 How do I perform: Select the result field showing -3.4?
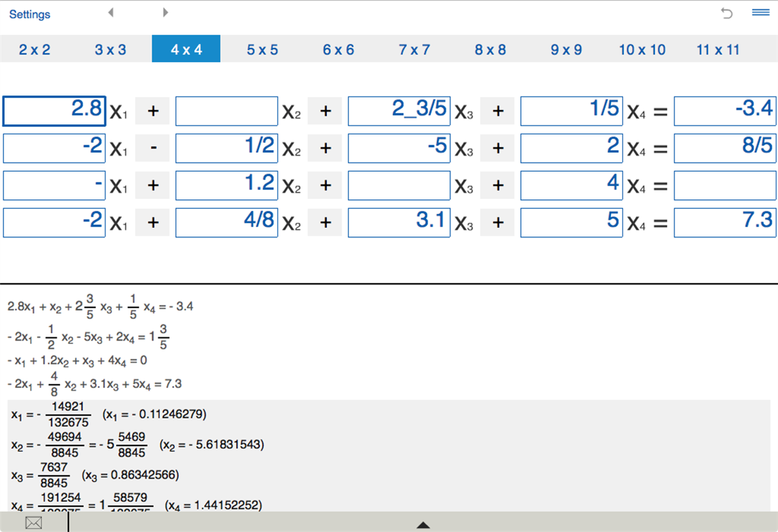[x=725, y=111]
